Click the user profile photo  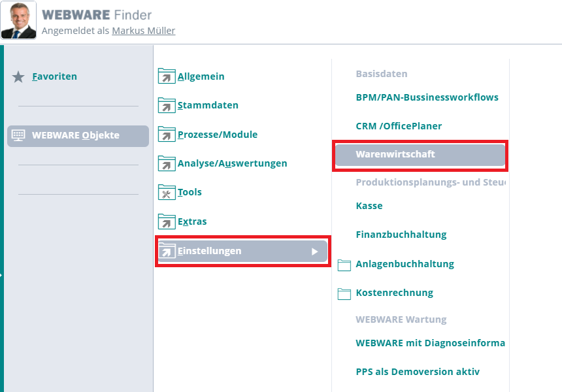coord(18,20)
